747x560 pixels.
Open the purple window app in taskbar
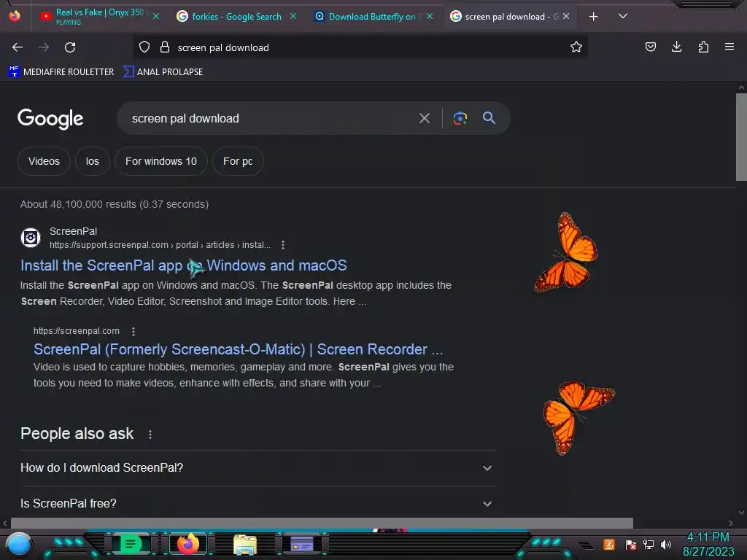(x=302, y=544)
